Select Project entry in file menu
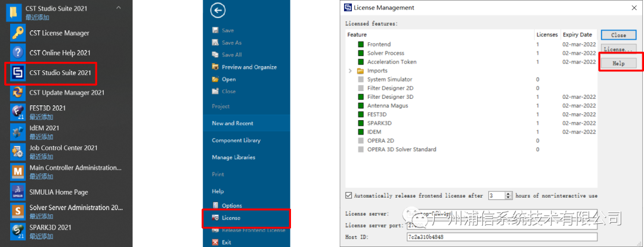 coord(221,106)
